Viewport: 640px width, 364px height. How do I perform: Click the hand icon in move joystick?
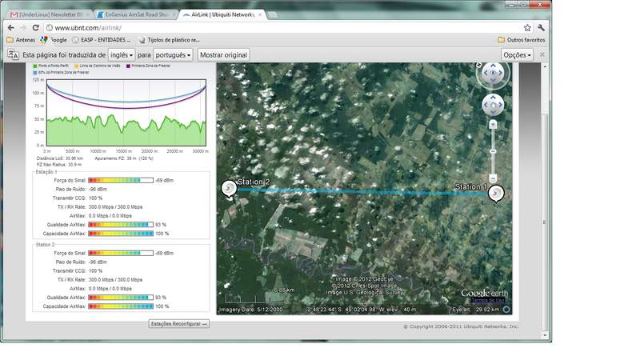coord(493,105)
